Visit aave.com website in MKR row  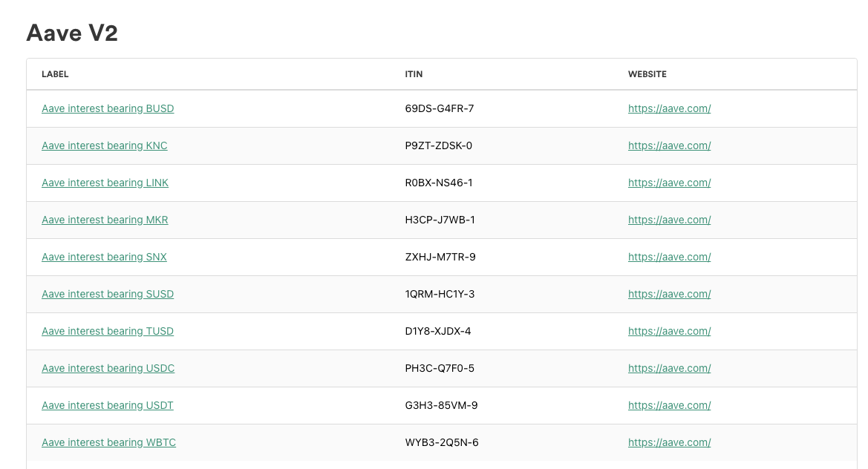pos(669,220)
